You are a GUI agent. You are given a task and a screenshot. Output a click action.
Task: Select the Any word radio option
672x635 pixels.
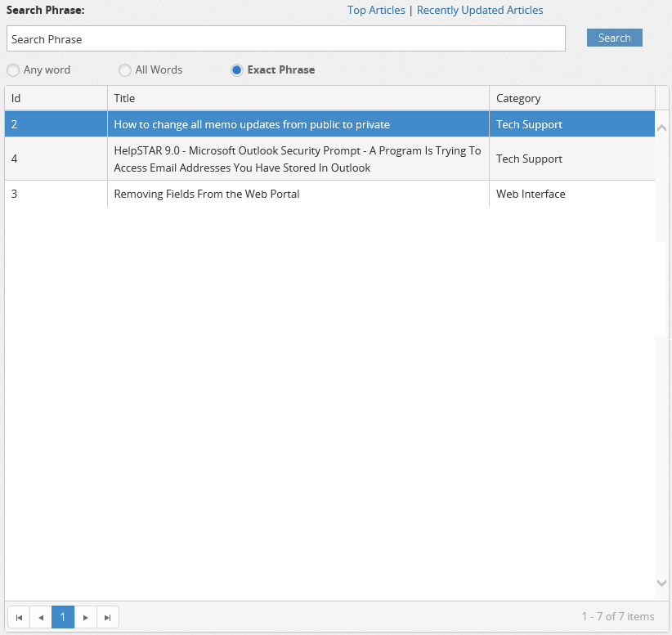(x=13, y=70)
